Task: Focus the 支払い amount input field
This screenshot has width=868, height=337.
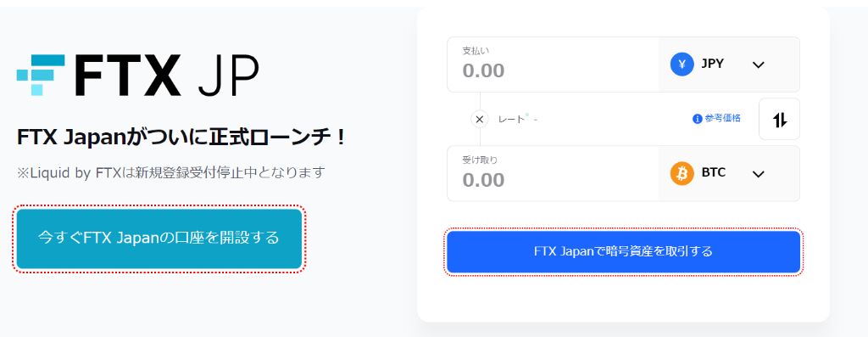Action: click(553, 65)
